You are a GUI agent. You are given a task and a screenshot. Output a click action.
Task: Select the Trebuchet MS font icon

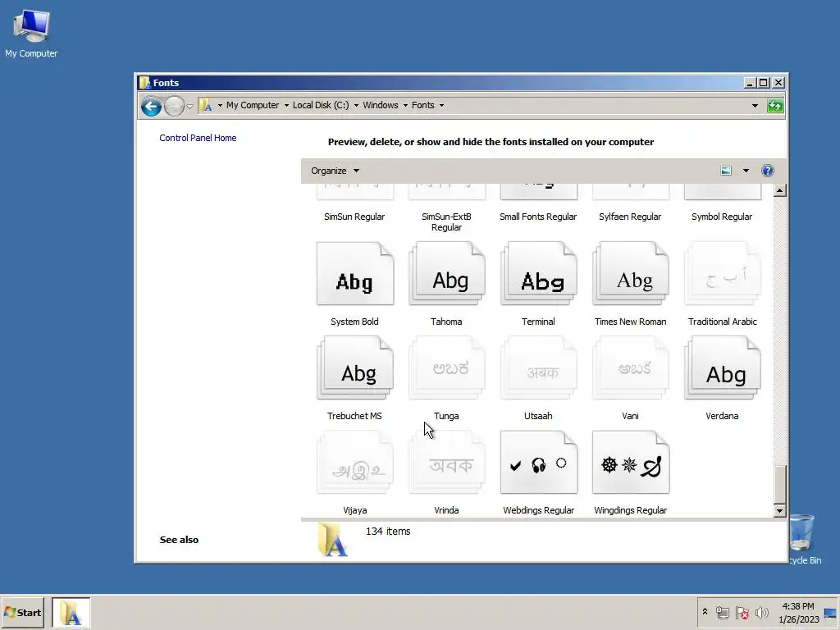tap(355, 368)
